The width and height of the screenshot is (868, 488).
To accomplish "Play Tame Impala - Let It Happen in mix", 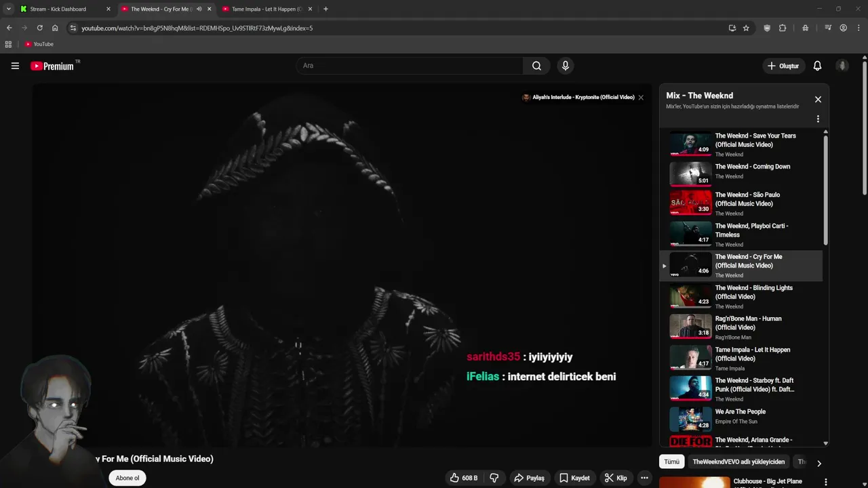I will (742, 359).
